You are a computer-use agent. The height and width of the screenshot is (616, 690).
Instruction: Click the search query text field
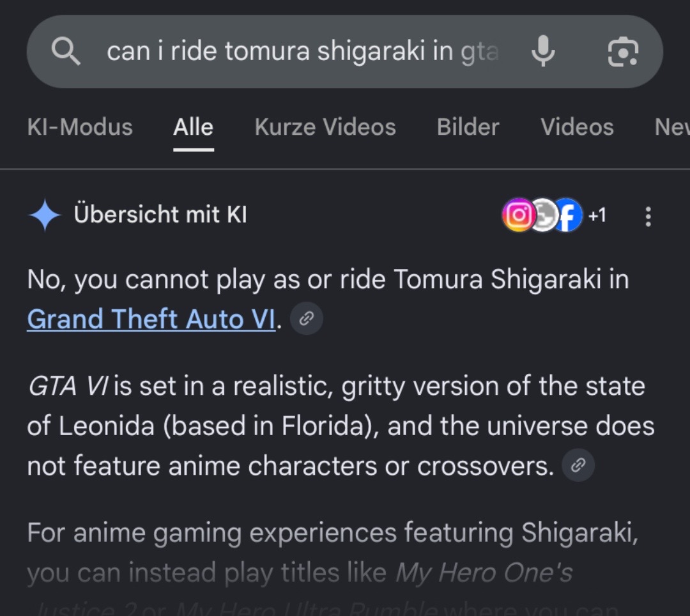[303, 51]
